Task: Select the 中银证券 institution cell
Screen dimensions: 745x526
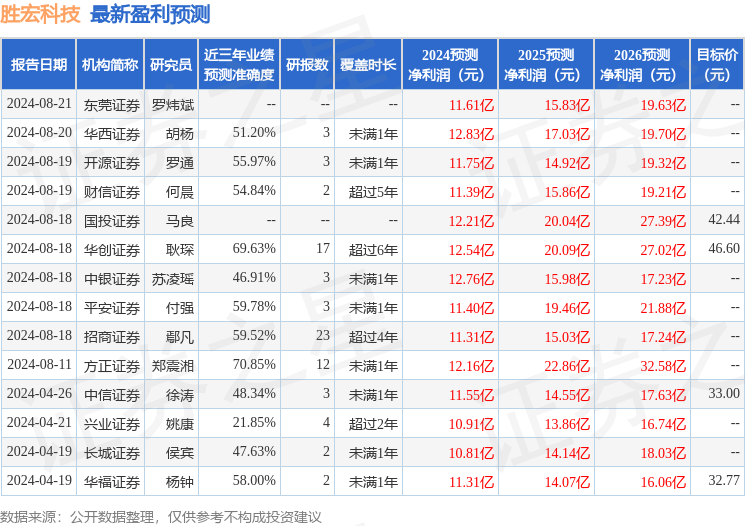Action: (112, 279)
